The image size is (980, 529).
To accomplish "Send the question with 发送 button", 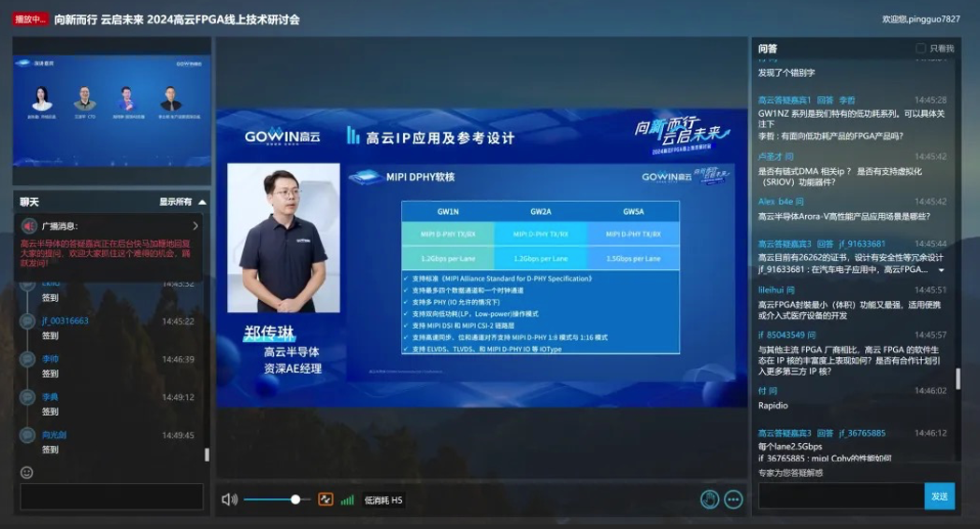I will [x=940, y=496].
